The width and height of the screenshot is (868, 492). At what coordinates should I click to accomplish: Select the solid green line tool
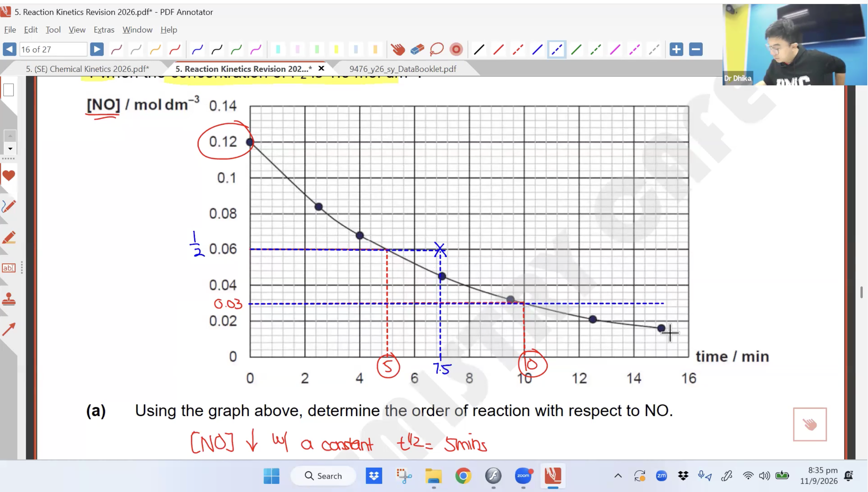tap(576, 49)
